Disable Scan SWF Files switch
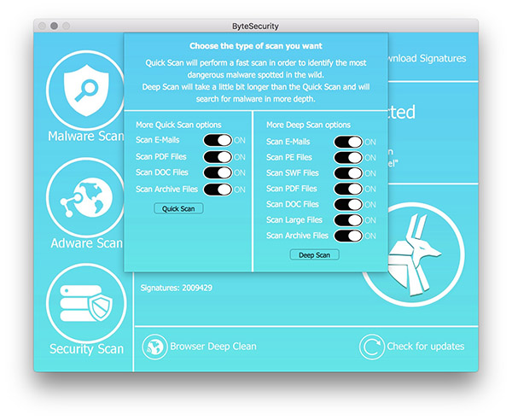This screenshot has width=512, height=420. click(x=348, y=173)
